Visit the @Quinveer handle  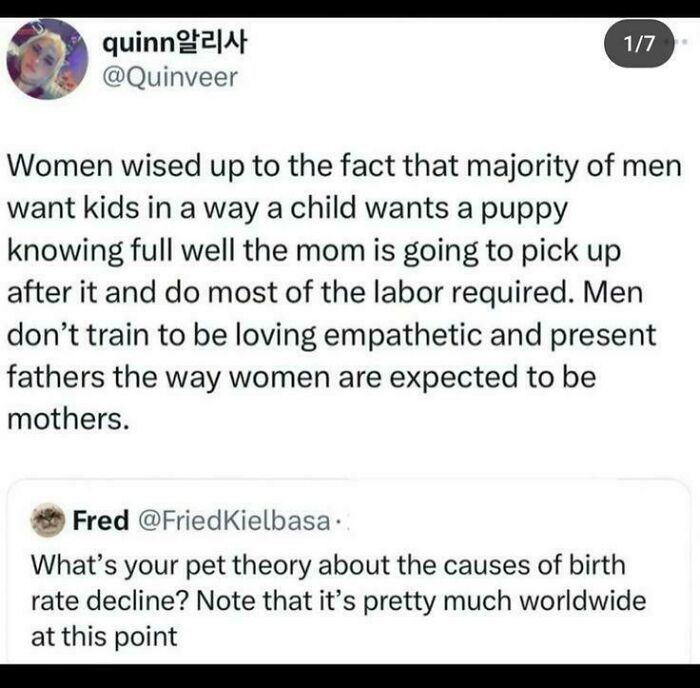(170, 76)
